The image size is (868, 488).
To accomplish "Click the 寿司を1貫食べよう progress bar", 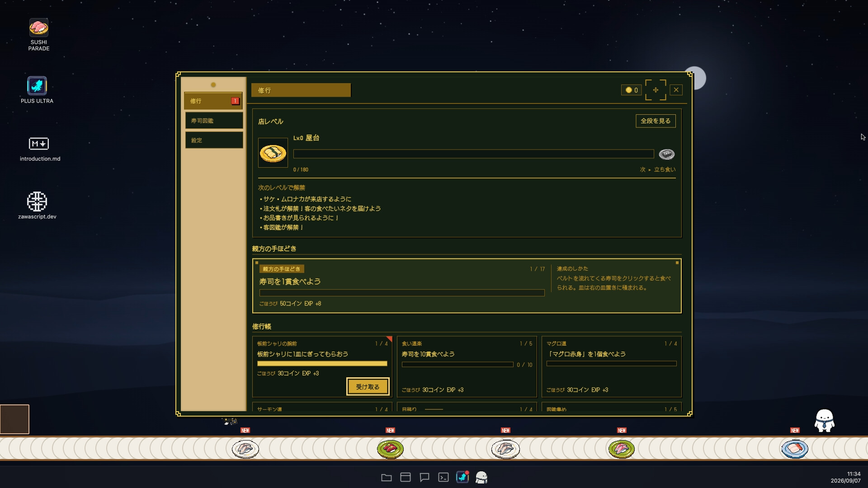I will (402, 293).
